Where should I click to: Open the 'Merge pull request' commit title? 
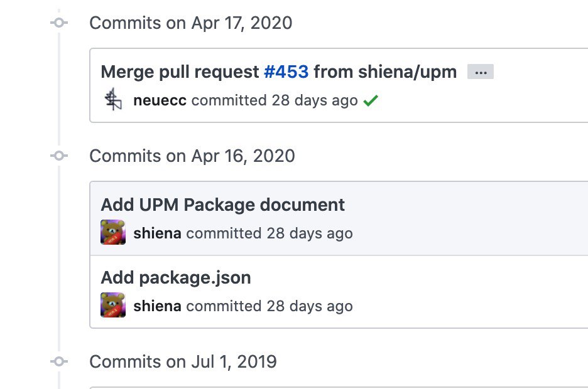click(180, 72)
